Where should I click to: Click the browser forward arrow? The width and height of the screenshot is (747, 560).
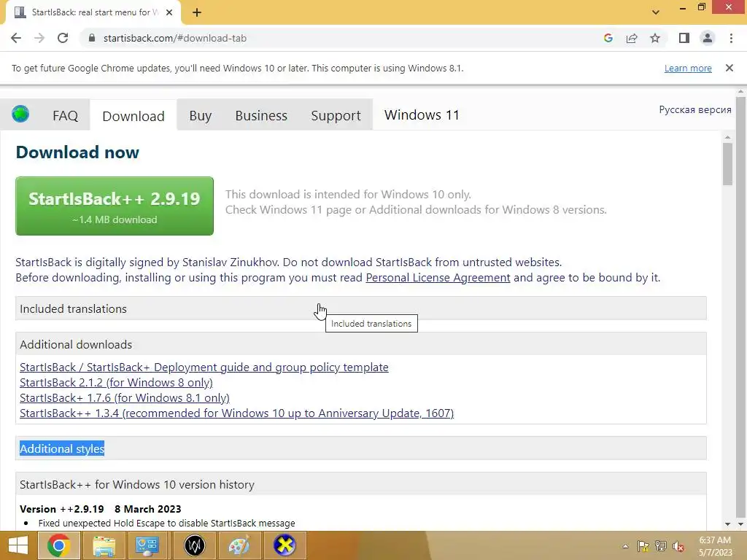39,38
